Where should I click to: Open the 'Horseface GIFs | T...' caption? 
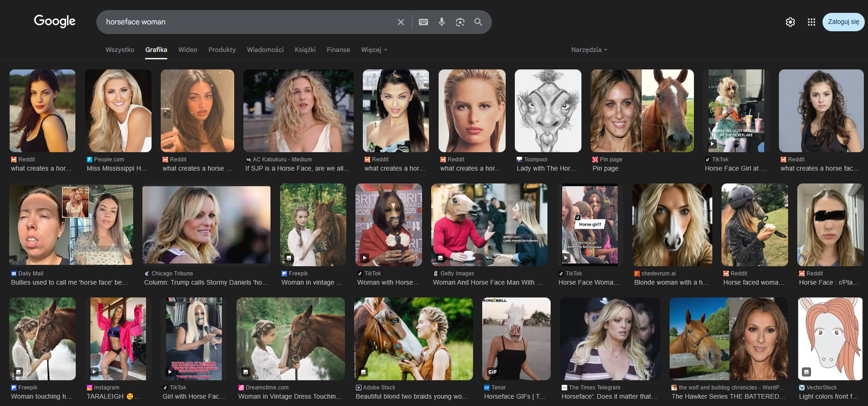(514, 396)
